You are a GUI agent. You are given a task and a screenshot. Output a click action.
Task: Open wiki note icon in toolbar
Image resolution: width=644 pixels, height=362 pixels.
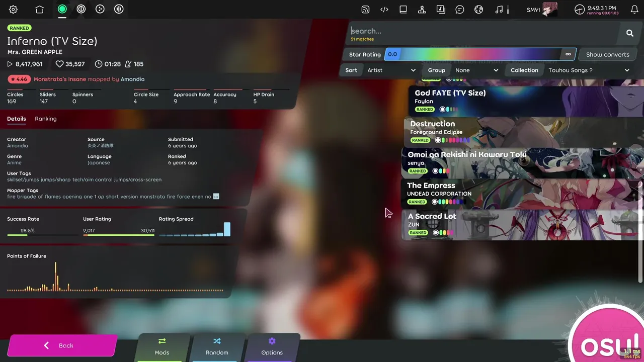[x=441, y=9]
